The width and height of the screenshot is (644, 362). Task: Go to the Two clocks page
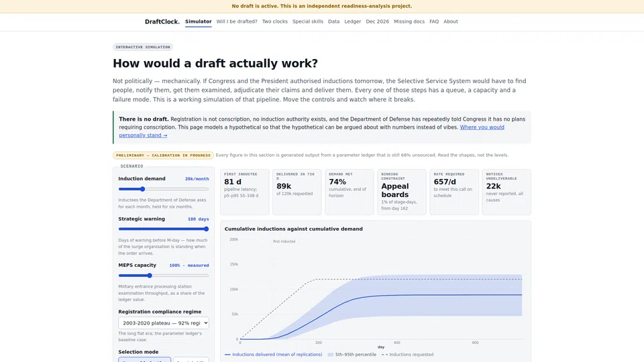pos(275,21)
